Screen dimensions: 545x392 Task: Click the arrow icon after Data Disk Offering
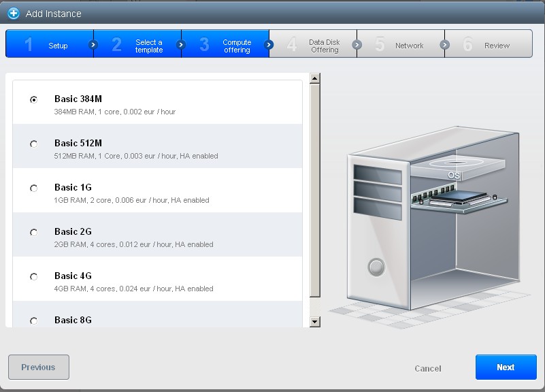click(x=357, y=45)
